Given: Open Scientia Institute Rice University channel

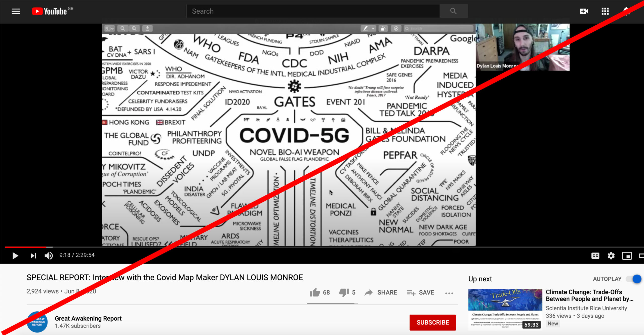Looking at the screenshot, I should (586, 308).
